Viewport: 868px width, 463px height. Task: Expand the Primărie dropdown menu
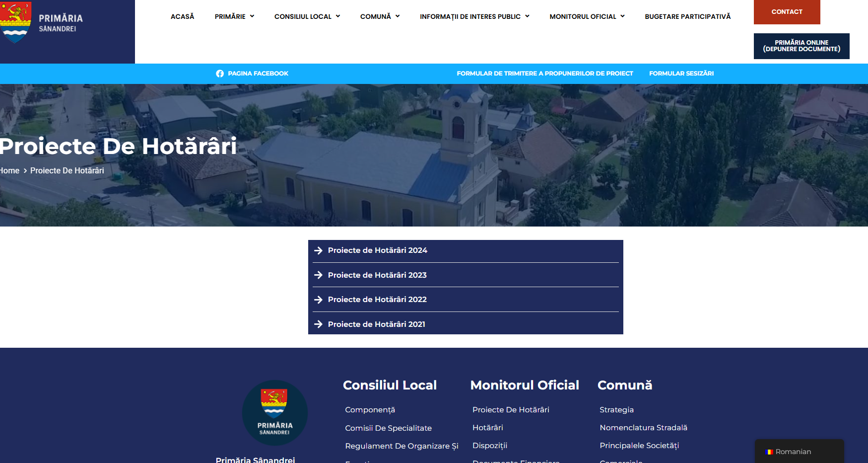pos(234,16)
